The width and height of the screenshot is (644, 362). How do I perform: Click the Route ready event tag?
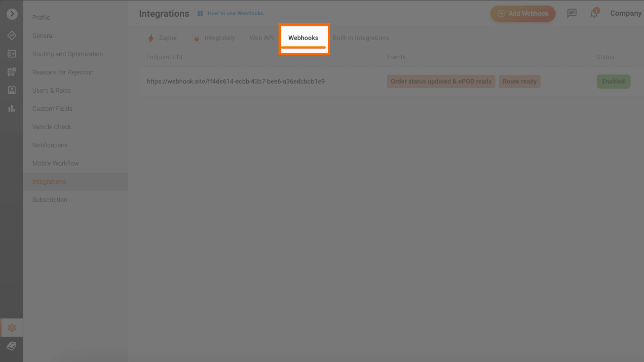click(519, 81)
